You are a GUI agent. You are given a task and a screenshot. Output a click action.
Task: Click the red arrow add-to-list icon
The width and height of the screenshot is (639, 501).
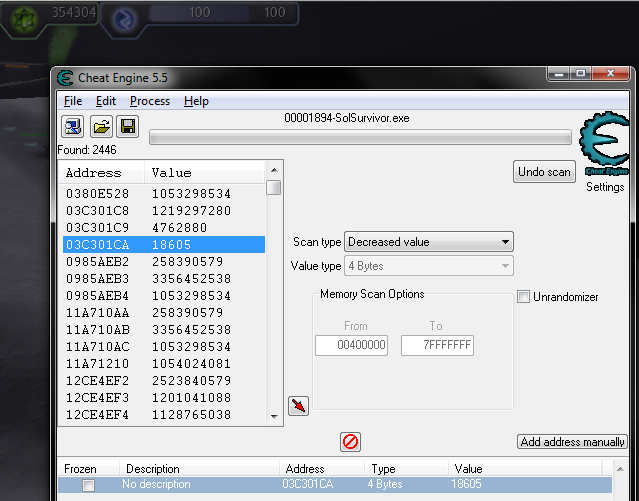pos(298,406)
